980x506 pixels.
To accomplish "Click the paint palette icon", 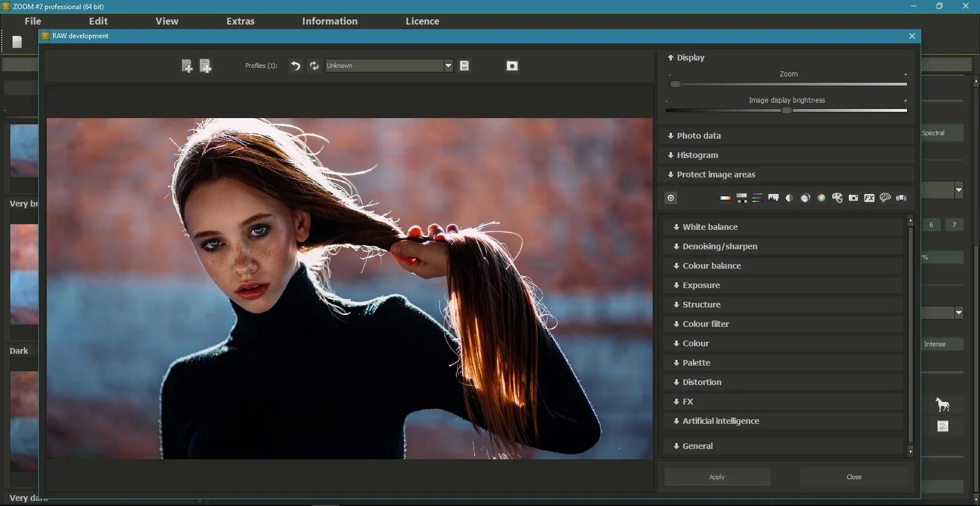I will (x=837, y=198).
